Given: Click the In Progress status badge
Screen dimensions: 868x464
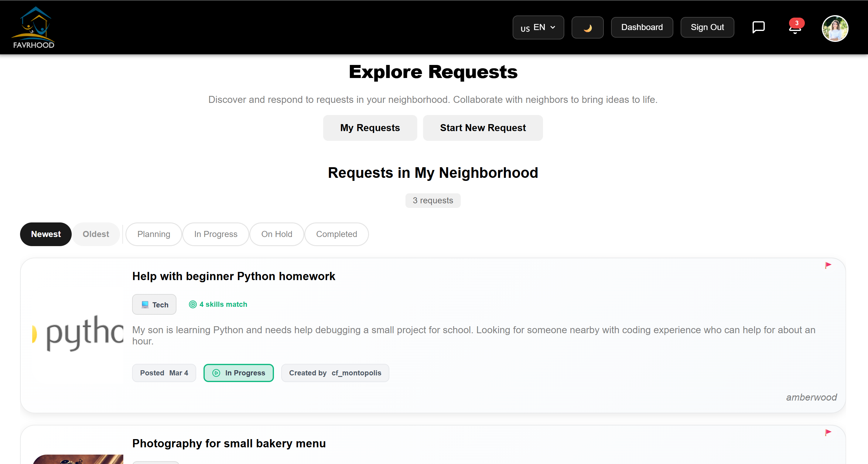Looking at the screenshot, I should pyautogui.click(x=239, y=373).
